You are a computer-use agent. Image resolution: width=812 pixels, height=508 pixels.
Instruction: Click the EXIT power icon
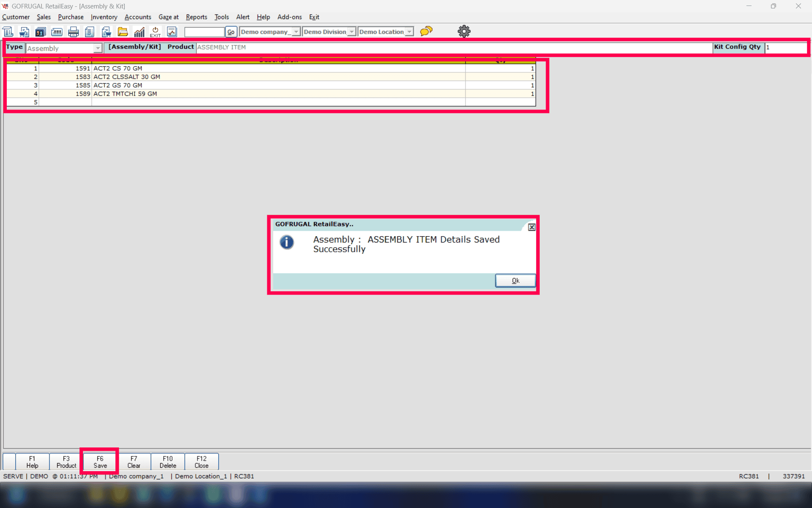pyautogui.click(x=155, y=32)
